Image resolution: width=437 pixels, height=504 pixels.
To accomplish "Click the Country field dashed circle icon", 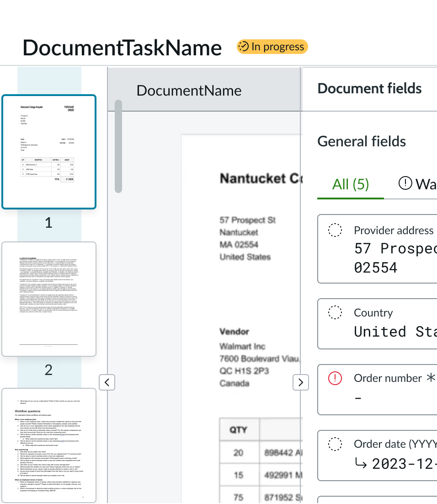I will pos(336,312).
